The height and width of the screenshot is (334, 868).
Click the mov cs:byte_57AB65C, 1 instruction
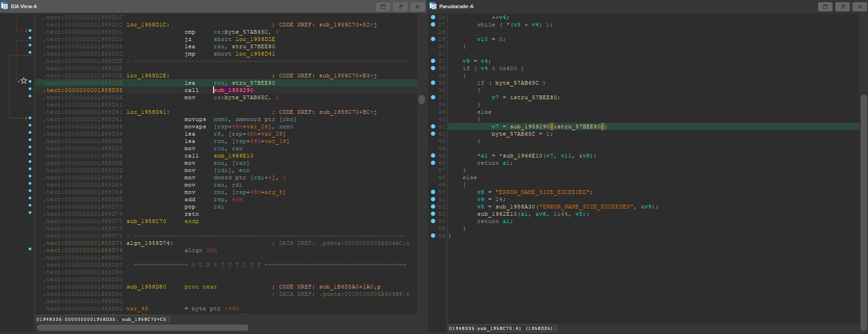(232, 97)
